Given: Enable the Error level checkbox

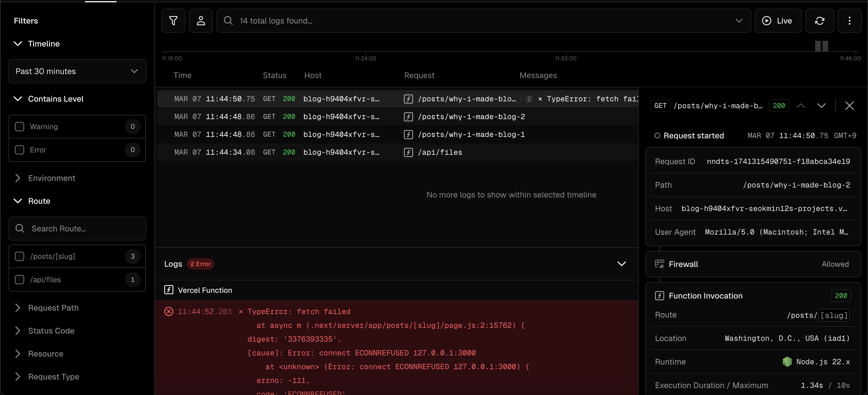Looking at the screenshot, I should [x=20, y=150].
